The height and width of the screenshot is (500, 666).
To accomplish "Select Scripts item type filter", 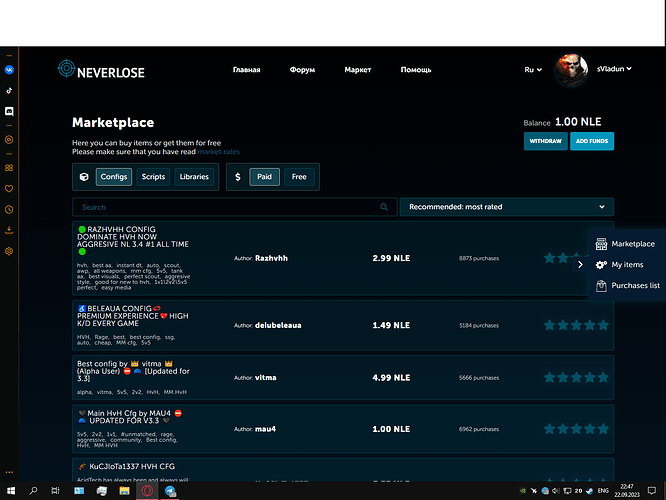I will click(153, 177).
